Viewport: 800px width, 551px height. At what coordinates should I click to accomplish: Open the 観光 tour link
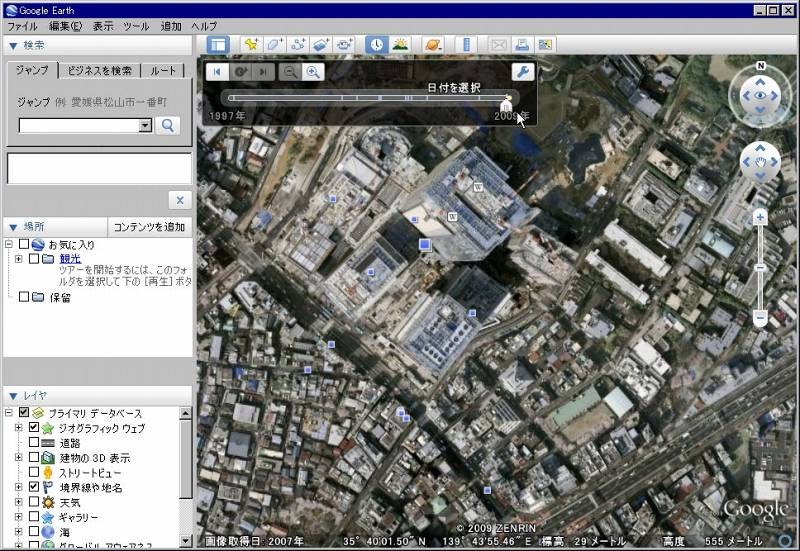click(x=70, y=259)
